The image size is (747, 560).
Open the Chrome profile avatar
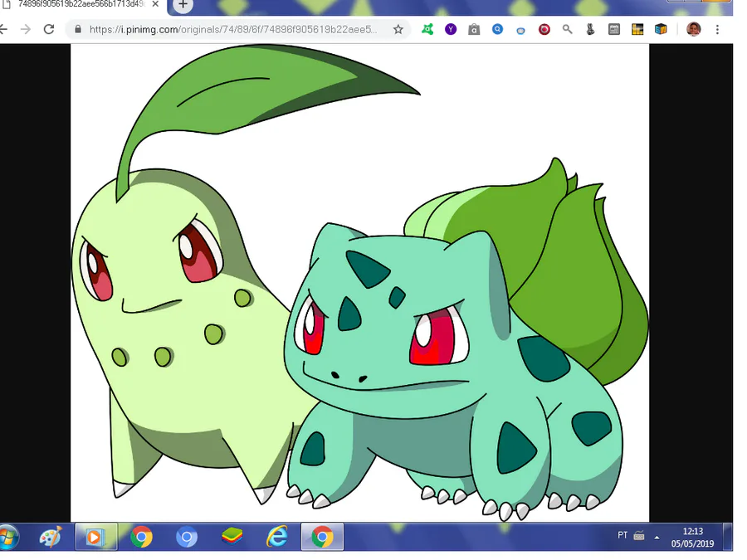694,30
